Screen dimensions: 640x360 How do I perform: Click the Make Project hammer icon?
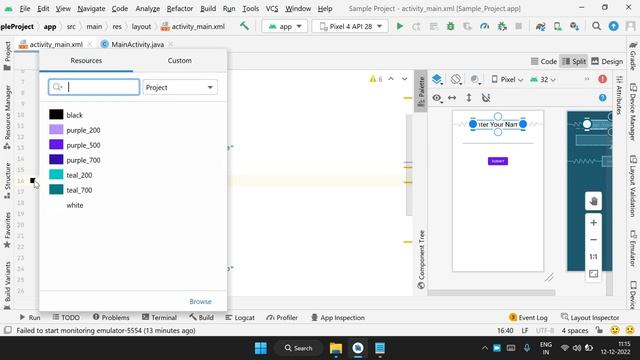click(x=244, y=26)
